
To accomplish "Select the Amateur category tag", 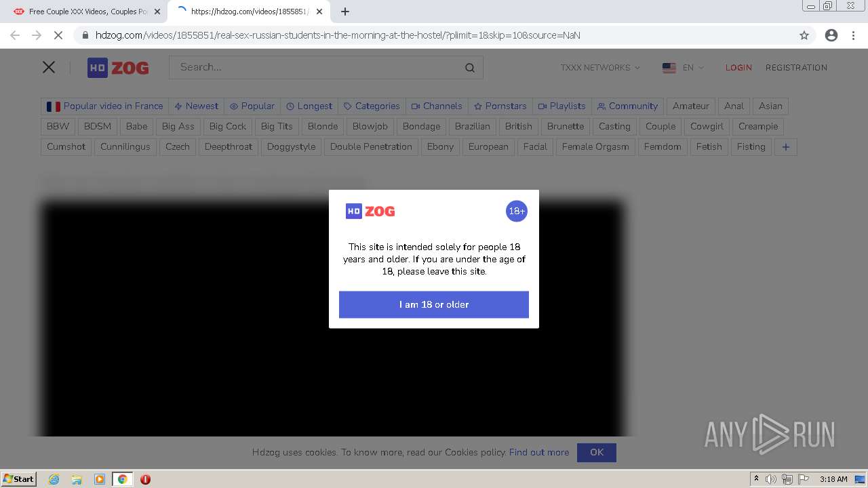I will [691, 106].
